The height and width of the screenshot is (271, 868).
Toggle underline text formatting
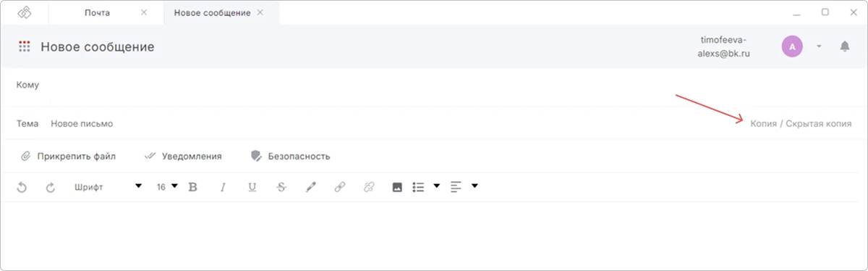(252, 187)
